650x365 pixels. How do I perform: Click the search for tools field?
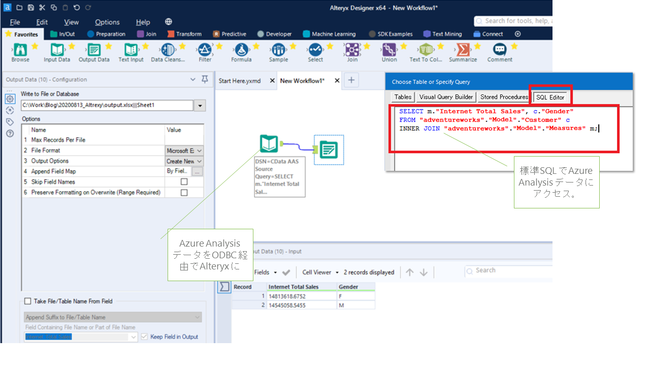[x=513, y=21]
